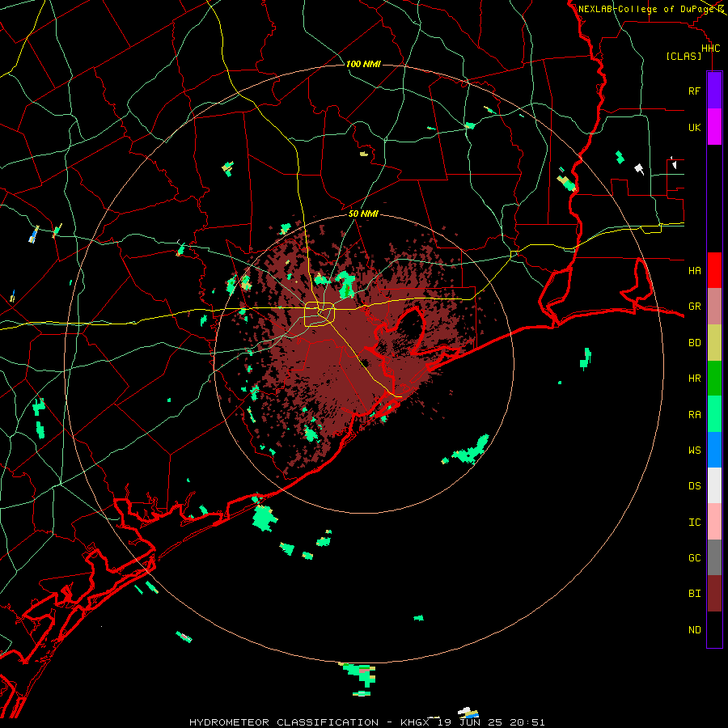Click the "RA" legend label text

pos(695,414)
